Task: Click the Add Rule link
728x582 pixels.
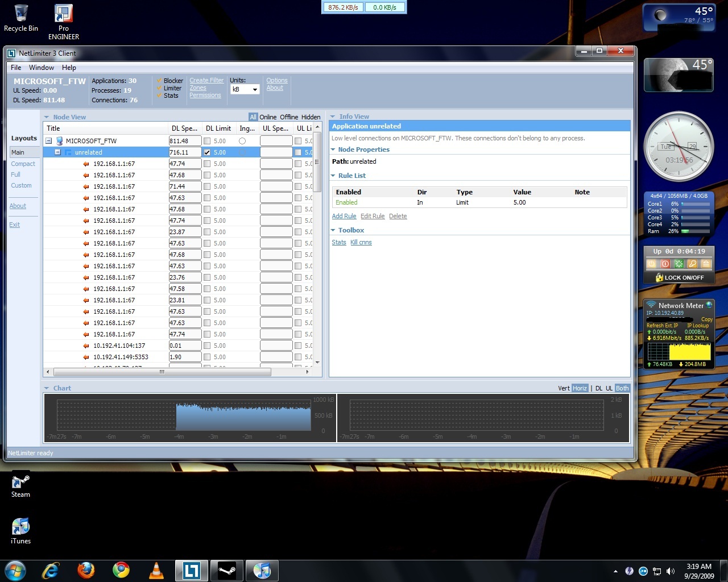Action: pos(344,216)
